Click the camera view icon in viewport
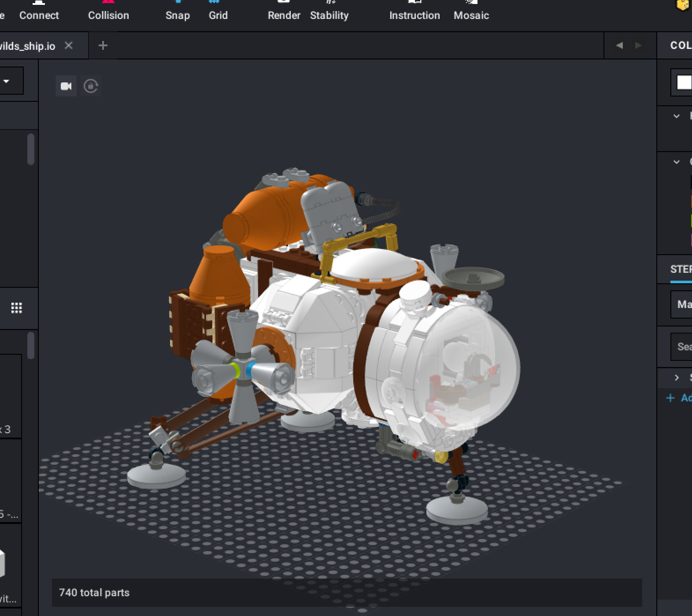This screenshot has width=692, height=616. coord(66,86)
